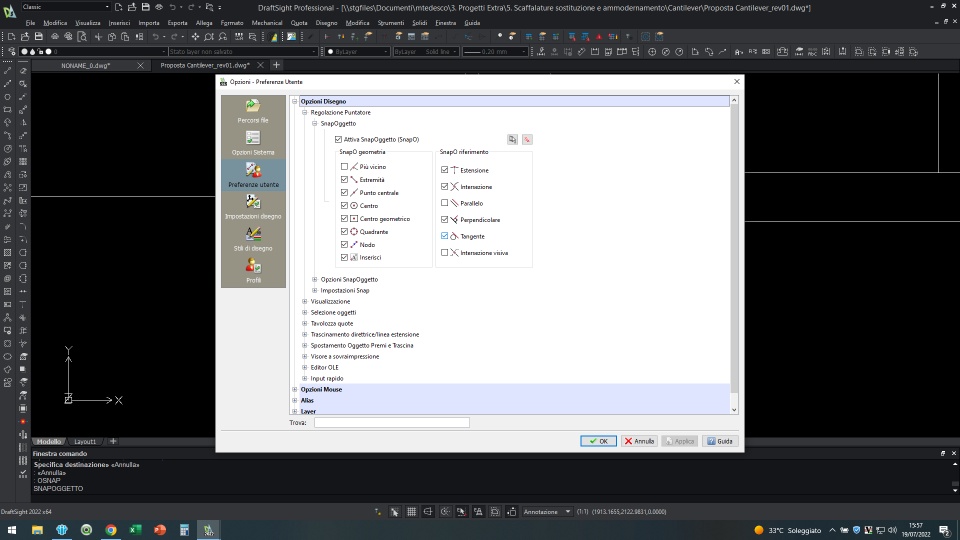Open Strumenti menu
Image resolution: width=960 pixels, height=540 pixels.
(x=391, y=23)
